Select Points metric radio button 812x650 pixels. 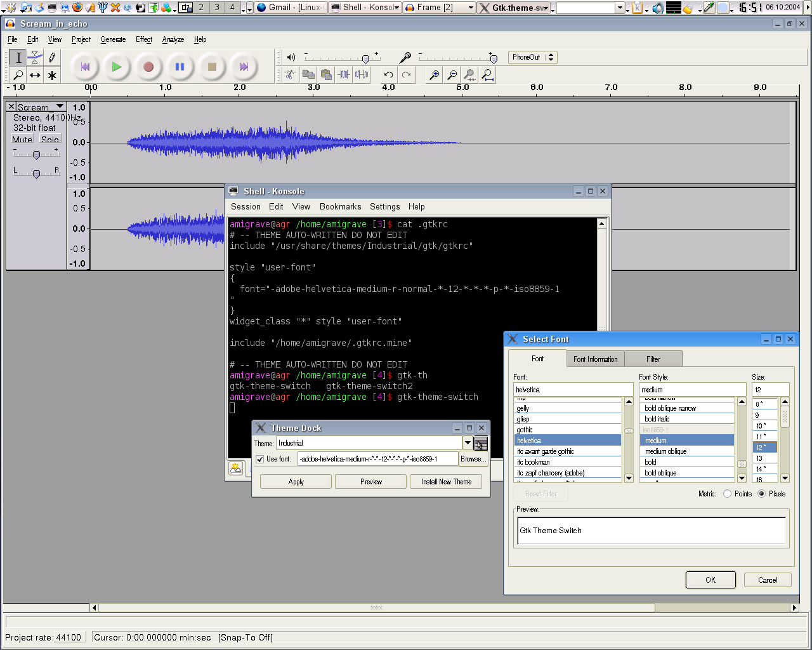(x=727, y=494)
